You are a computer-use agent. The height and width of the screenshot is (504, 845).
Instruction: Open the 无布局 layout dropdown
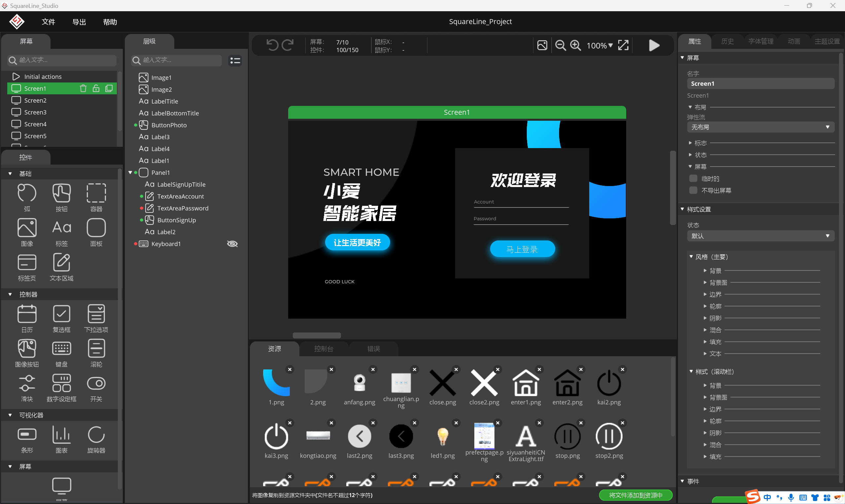point(760,127)
